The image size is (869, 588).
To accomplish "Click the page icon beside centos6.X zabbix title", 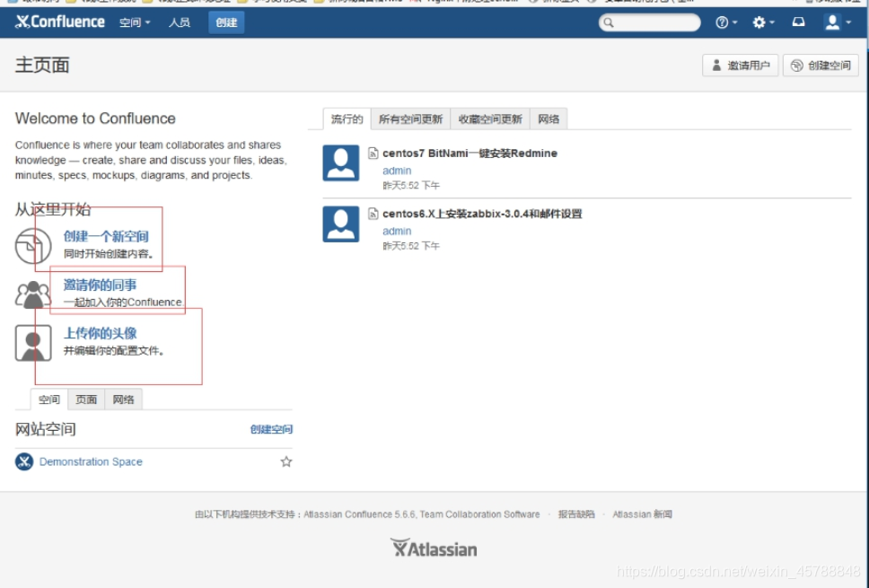I will click(373, 214).
